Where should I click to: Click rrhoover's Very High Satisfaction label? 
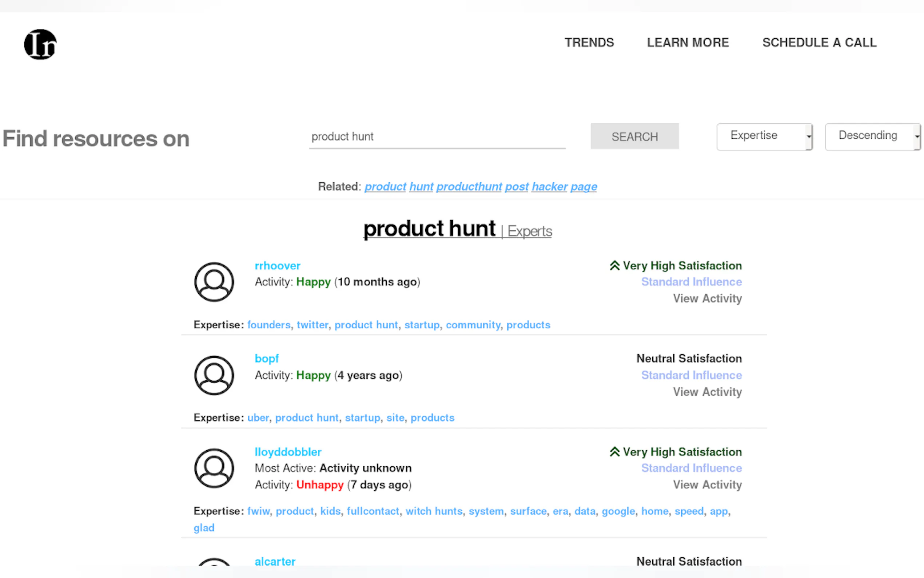682,265
